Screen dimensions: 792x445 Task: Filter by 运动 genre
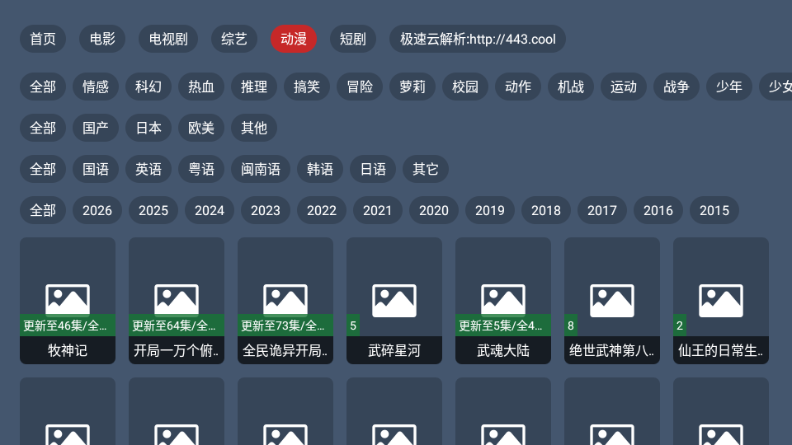pos(623,87)
